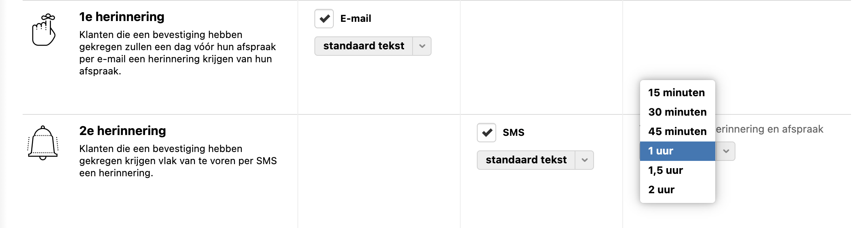
Task: Click the chevron arrow of SMS text dropdown
Action: [x=584, y=160]
